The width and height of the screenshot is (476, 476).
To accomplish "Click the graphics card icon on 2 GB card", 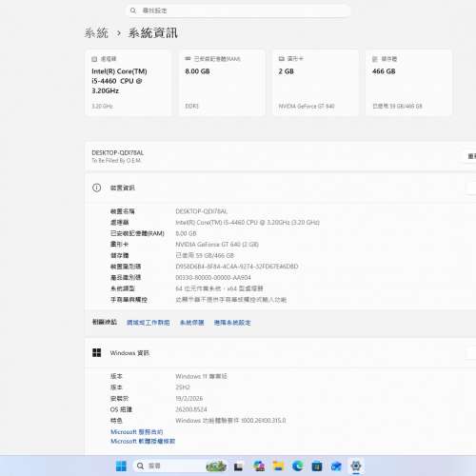I will (x=282, y=59).
